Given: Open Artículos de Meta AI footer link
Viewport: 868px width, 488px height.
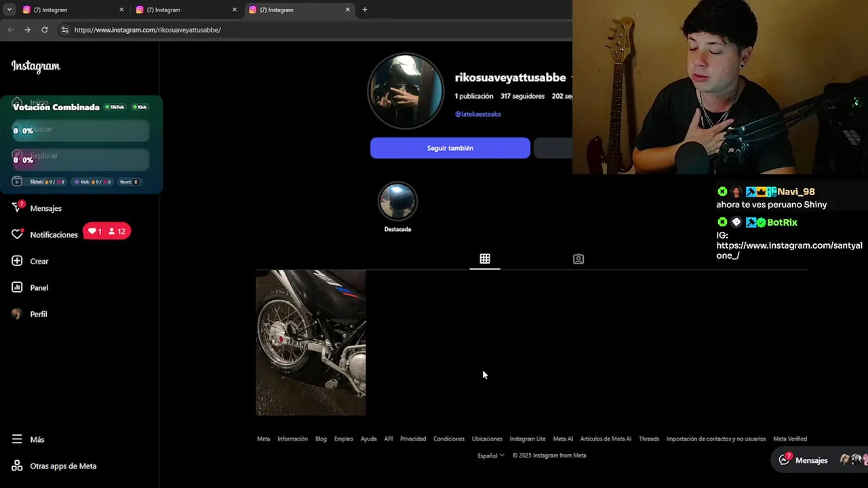Looking at the screenshot, I should point(606,439).
